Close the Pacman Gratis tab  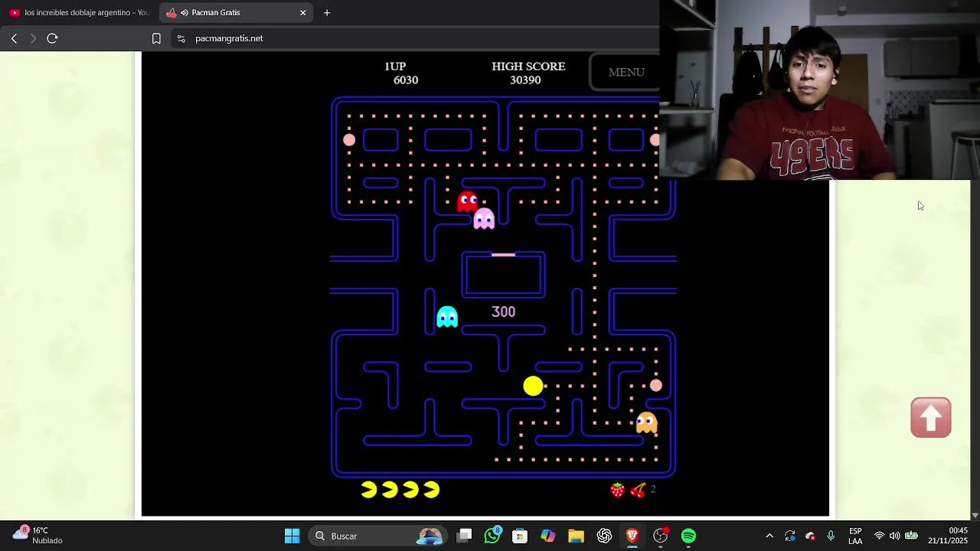point(303,12)
